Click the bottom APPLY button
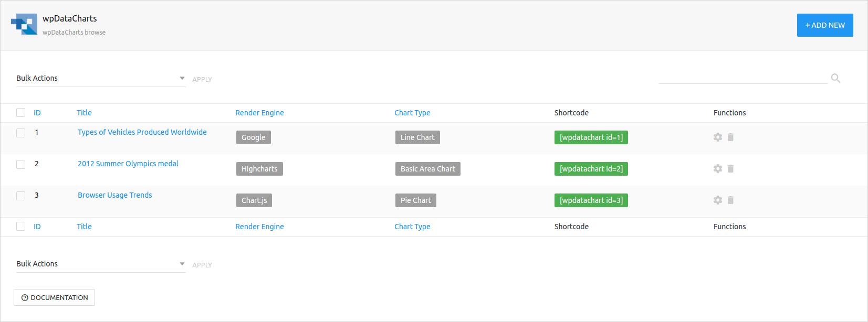Image resolution: width=868 pixels, height=322 pixels. (202, 265)
